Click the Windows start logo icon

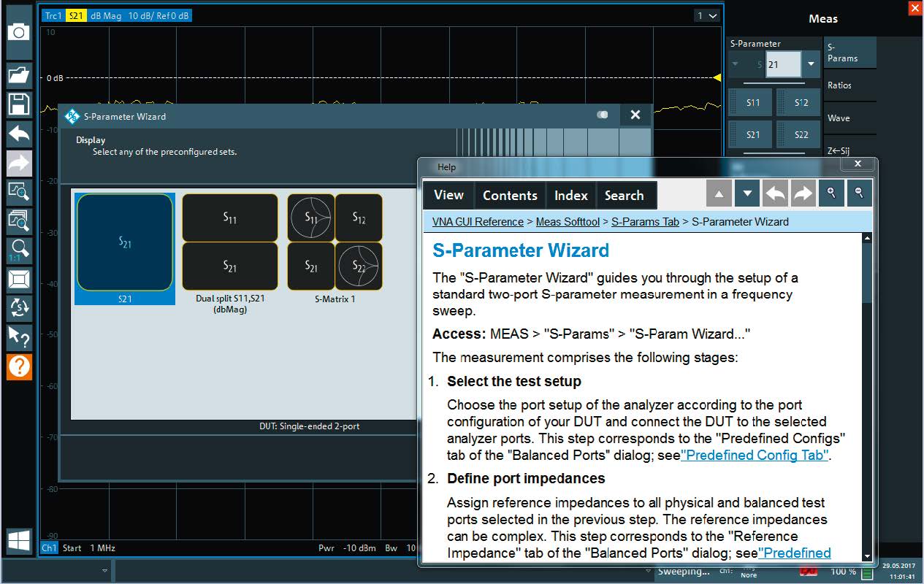click(x=19, y=541)
